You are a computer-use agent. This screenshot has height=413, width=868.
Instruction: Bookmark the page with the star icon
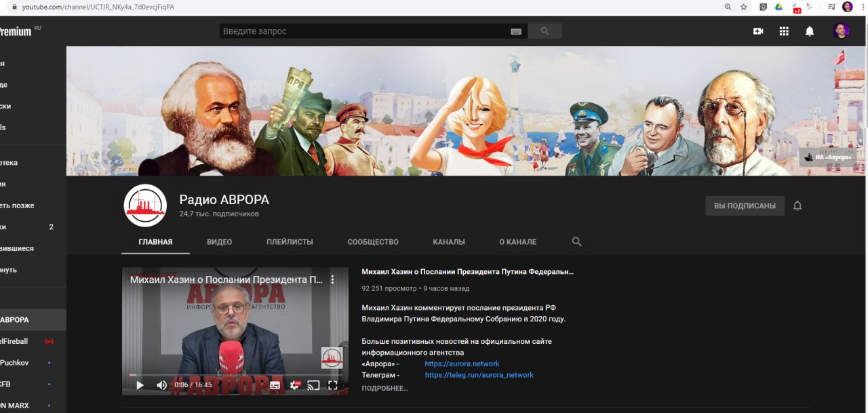[x=744, y=7]
